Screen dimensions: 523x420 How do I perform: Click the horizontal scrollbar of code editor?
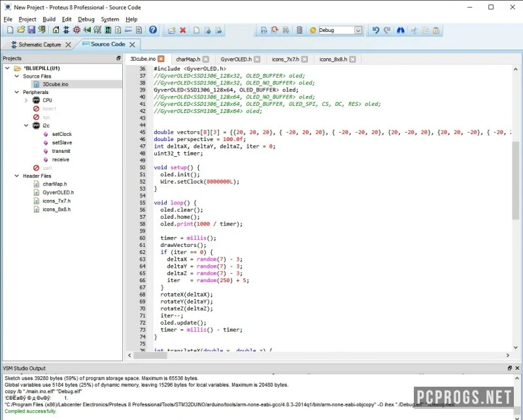[150, 355]
